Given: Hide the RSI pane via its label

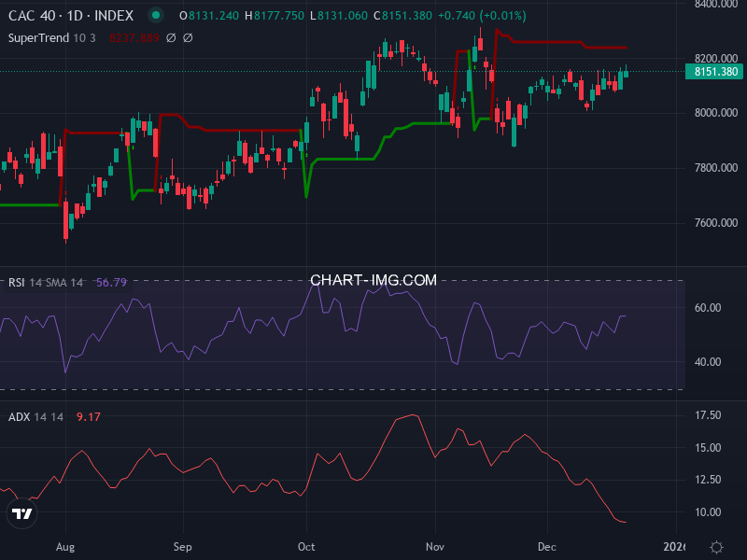Looking at the screenshot, I should tap(18, 280).
